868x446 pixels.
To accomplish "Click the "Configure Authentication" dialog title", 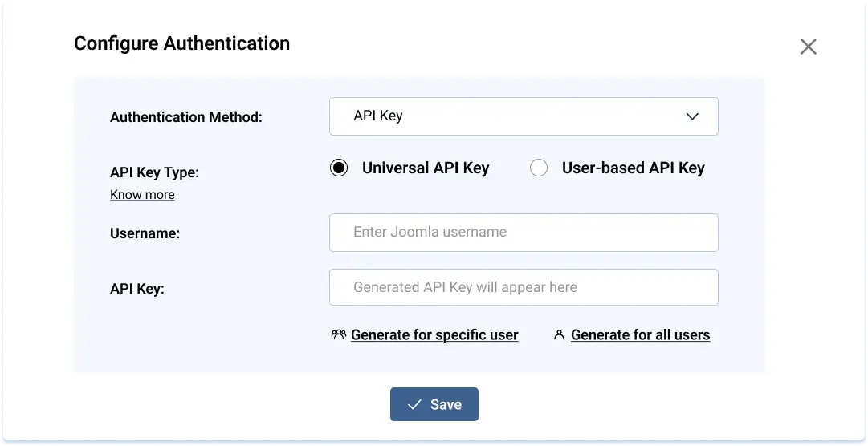I will coord(181,43).
